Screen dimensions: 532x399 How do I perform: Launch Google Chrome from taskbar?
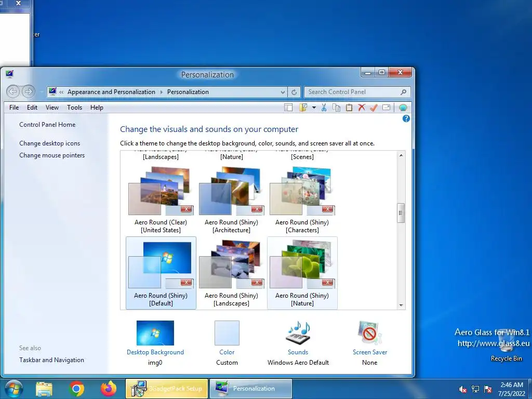click(76, 389)
